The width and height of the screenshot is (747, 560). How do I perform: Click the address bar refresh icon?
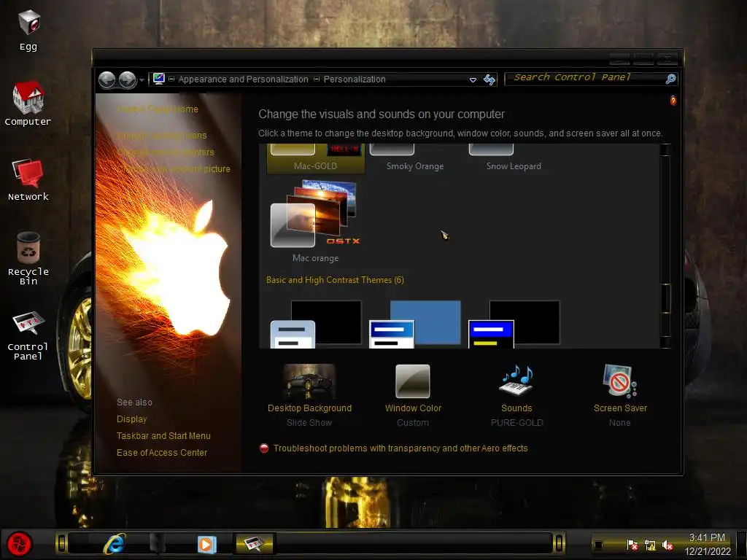(489, 79)
